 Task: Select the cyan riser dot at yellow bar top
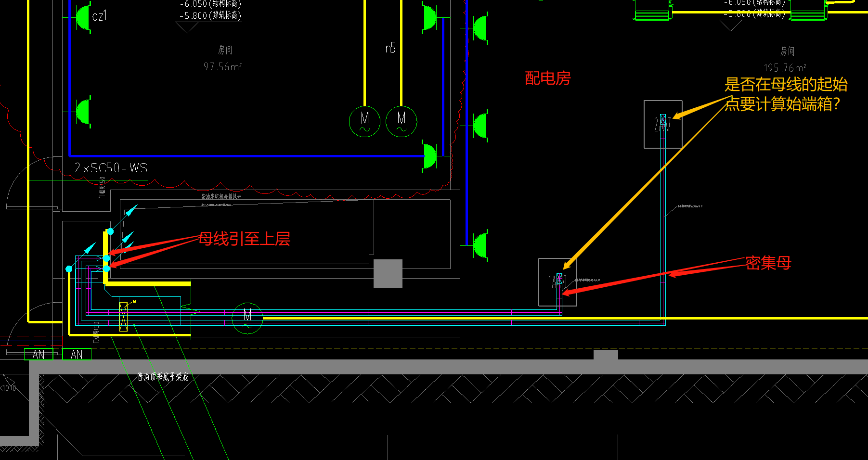(110, 231)
